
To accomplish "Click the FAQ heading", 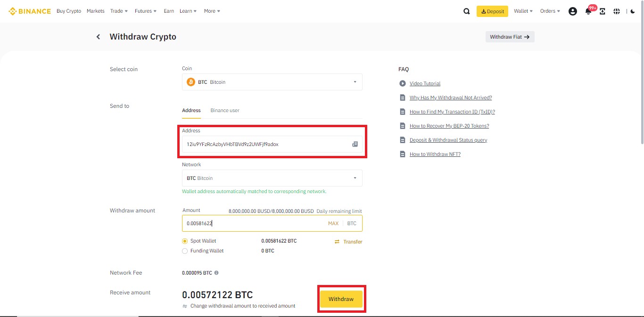I will pos(404,69).
